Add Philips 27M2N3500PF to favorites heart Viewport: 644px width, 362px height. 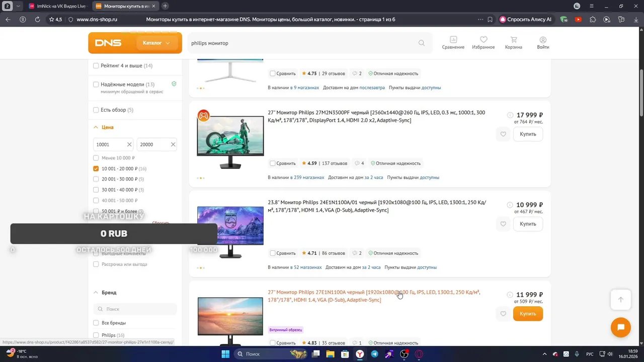[x=503, y=134]
